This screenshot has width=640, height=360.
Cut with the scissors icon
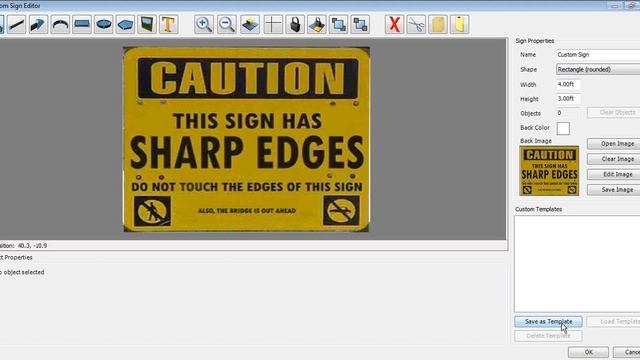416,24
